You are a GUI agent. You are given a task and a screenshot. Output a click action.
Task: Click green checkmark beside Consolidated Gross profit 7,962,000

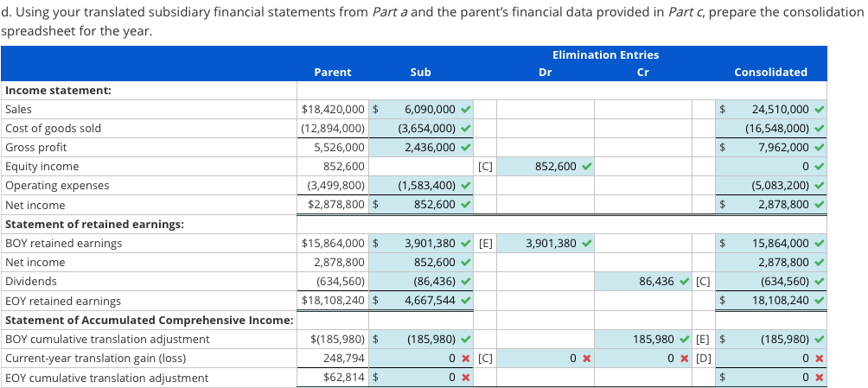pyautogui.click(x=820, y=148)
